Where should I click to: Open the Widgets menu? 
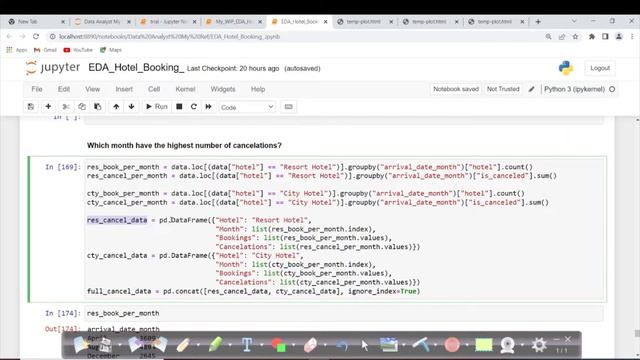click(223, 89)
